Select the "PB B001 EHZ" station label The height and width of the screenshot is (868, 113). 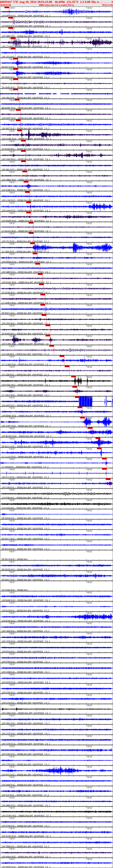tap(8, 313)
